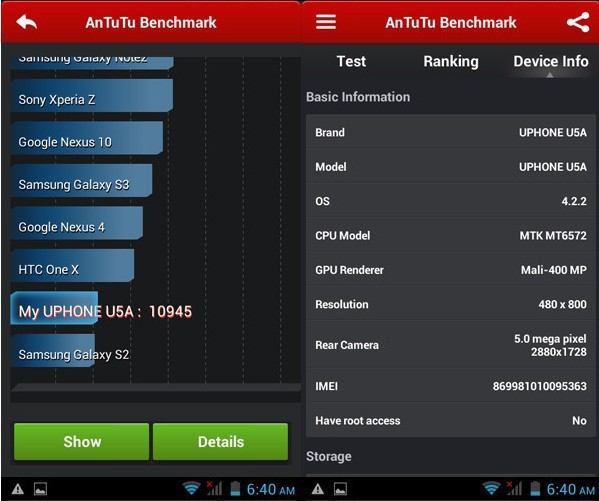Tap the Wi-Fi icon in the left status bar
599x501 pixels.
[191, 488]
